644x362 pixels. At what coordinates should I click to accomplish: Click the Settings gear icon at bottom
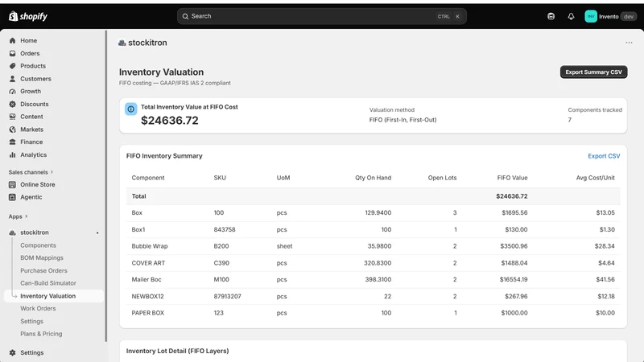point(12,352)
